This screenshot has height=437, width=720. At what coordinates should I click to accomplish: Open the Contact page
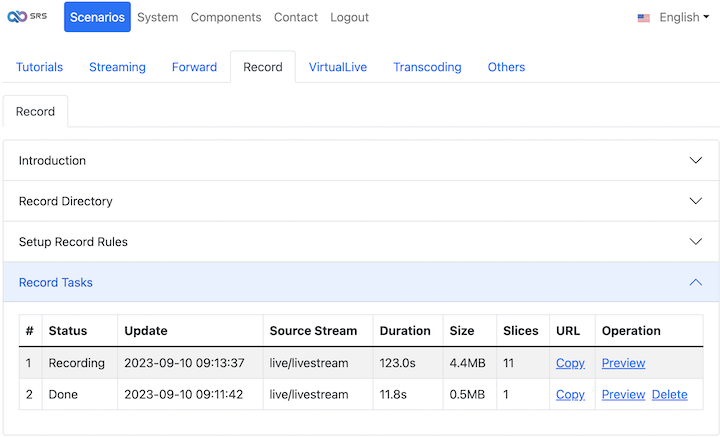click(295, 17)
